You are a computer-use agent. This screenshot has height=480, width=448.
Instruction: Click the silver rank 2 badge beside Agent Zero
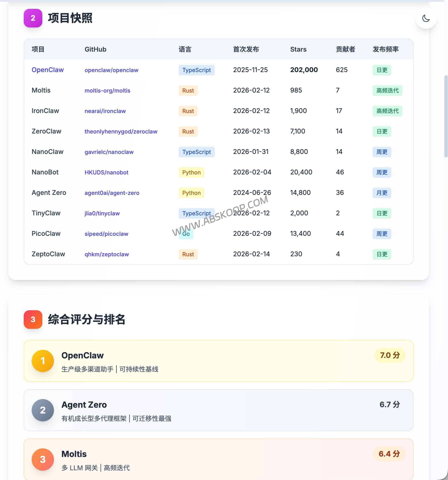point(43,410)
